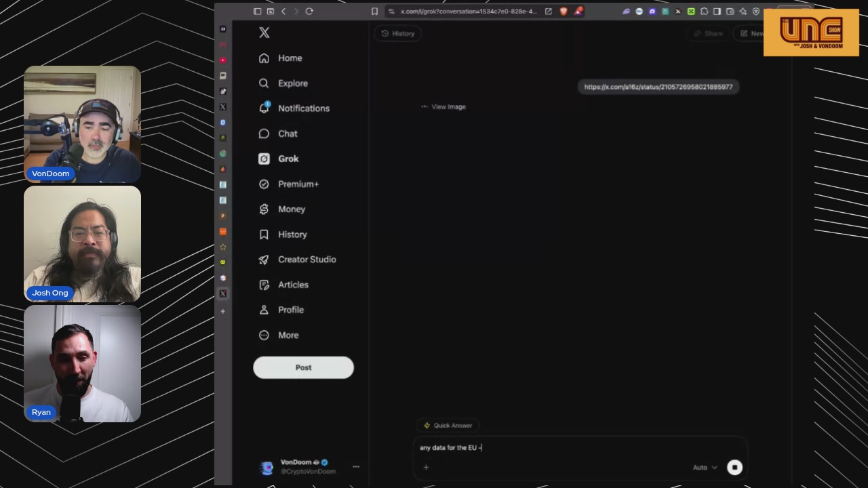The height and width of the screenshot is (488, 868).
Task: Expand the More menu in sidebar
Action: (279, 335)
